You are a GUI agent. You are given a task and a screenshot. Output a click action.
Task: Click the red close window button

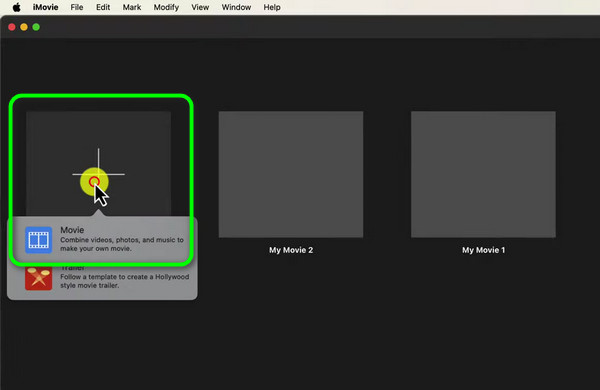click(x=12, y=27)
